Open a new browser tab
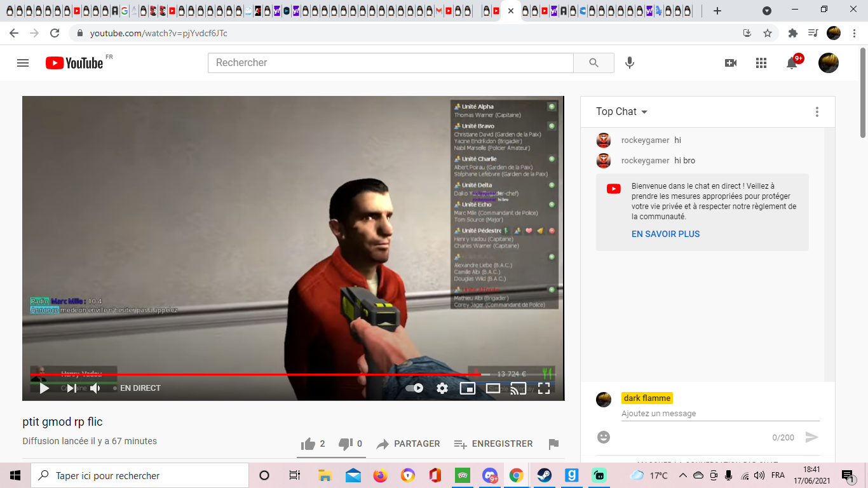 (x=717, y=11)
